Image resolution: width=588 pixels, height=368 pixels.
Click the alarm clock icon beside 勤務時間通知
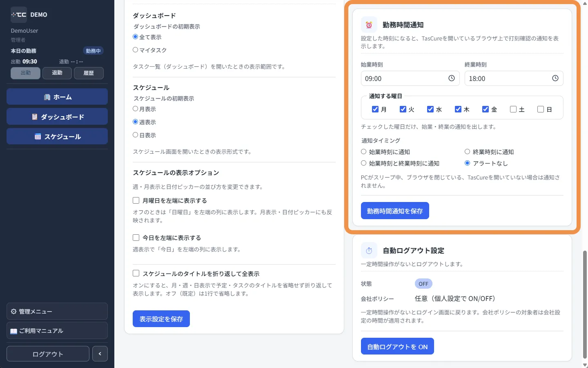[369, 25]
